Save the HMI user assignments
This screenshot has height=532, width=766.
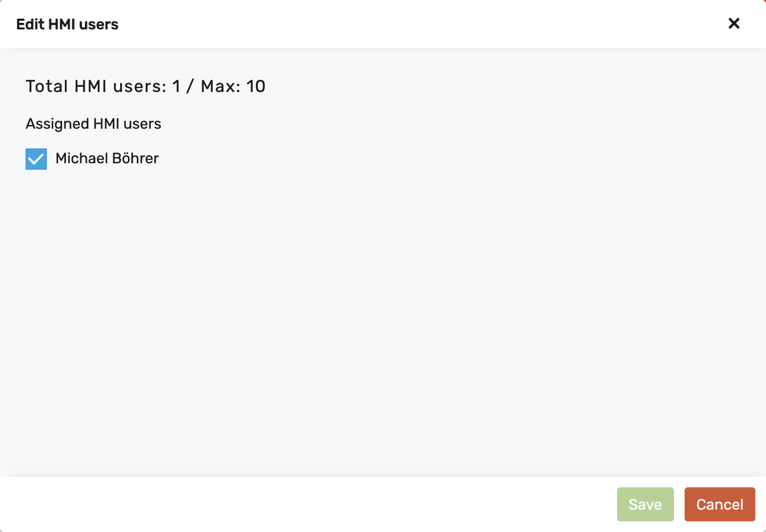[645, 504]
